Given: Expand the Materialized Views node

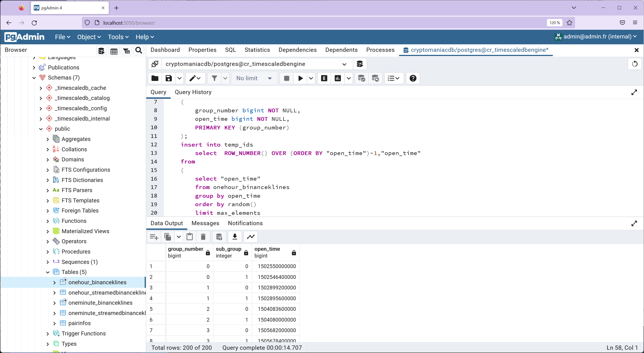Looking at the screenshot, I should [48, 232].
